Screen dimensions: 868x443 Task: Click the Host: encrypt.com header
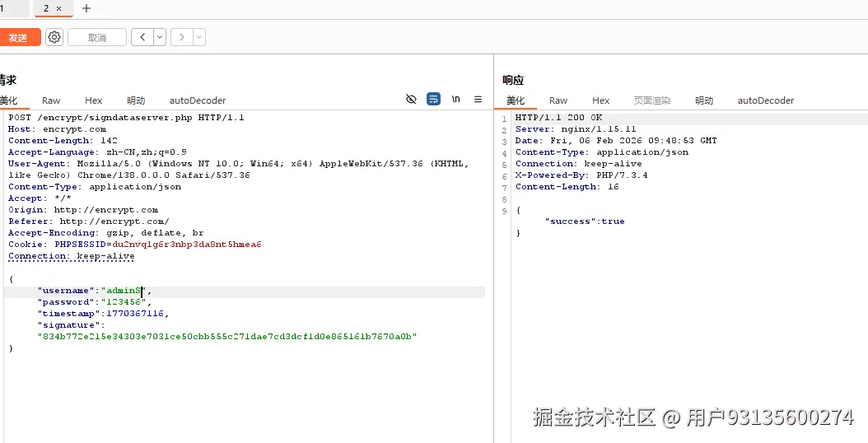pyautogui.click(x=57, y=129)
